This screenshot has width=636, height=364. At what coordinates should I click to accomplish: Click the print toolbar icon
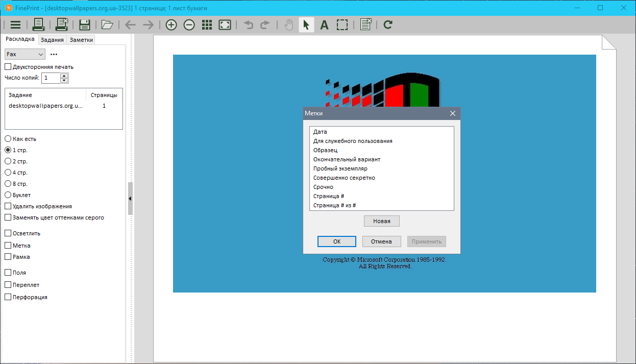tap(39, 25)
